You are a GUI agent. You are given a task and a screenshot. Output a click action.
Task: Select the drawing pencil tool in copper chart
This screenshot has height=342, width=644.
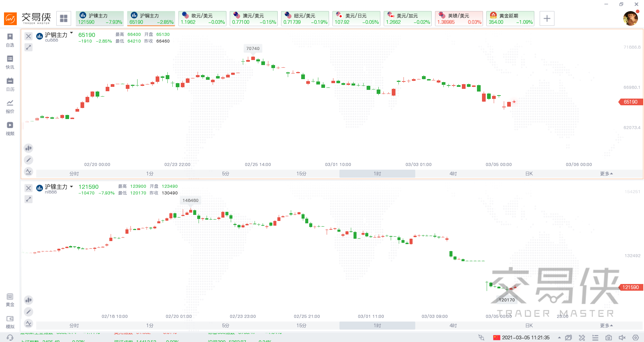point(29,160)
